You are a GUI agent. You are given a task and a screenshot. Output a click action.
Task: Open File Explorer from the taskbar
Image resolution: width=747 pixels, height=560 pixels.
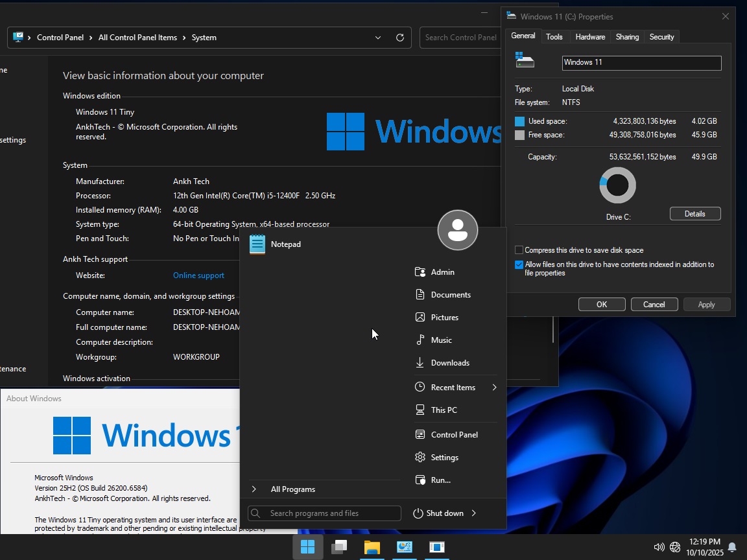pyautogui.click(x=372, y=547)
